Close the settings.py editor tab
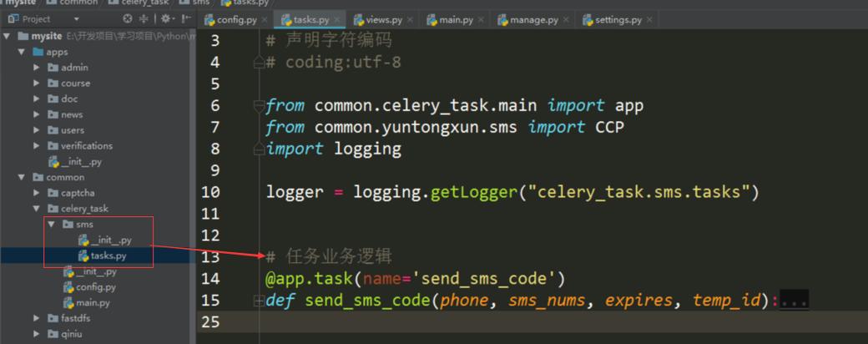868x344 pixels. click(x=649, y=20)
